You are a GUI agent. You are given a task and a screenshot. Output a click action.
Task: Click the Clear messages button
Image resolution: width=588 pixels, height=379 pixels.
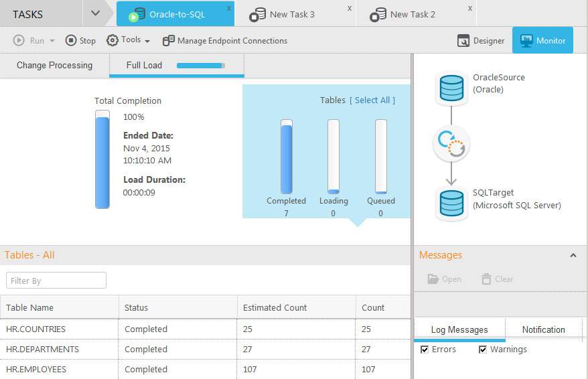pos(497,279)
